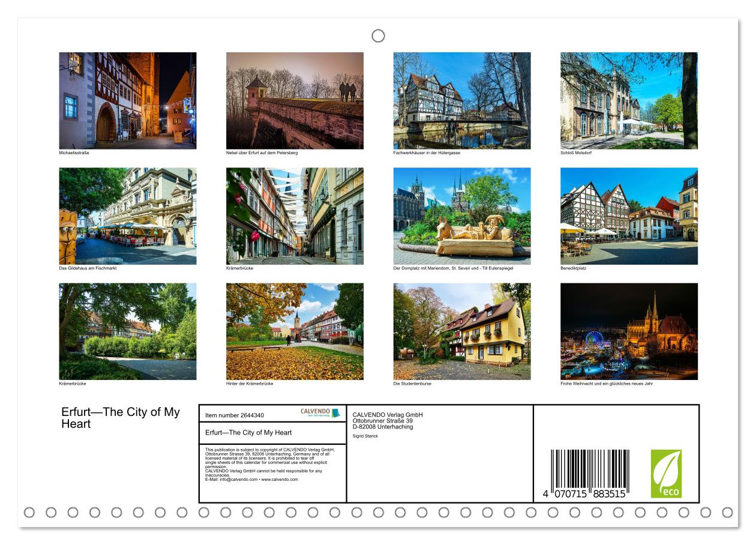The height and width of the screenshot is (545, 756).
Task: Open the Michaelisstraße night street photo
Action: [128, 101]
